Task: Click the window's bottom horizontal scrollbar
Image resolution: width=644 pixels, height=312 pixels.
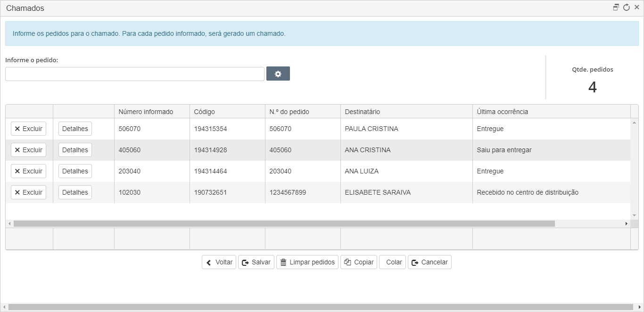Action: coord(321,307)
